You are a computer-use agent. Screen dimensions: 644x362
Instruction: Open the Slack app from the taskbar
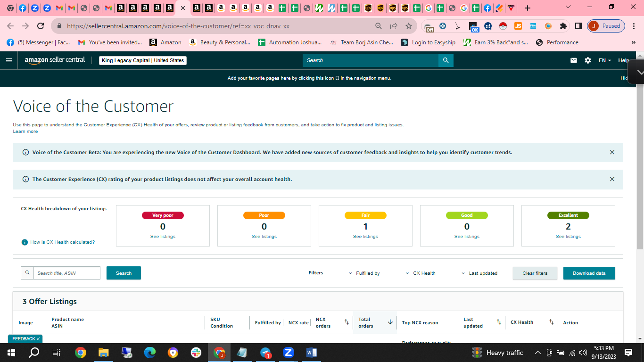tap(196, 353)
